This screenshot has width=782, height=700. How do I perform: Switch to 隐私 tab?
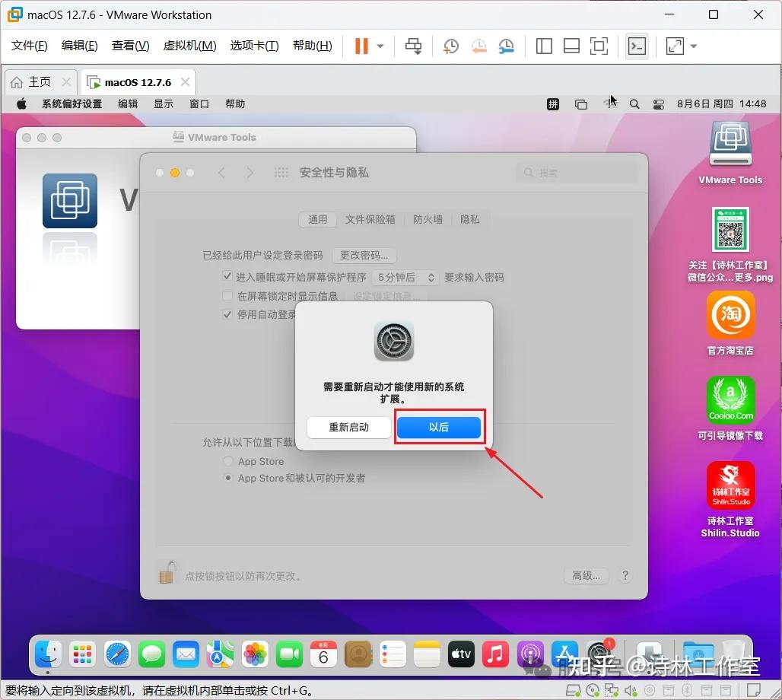tap(470, 220)
